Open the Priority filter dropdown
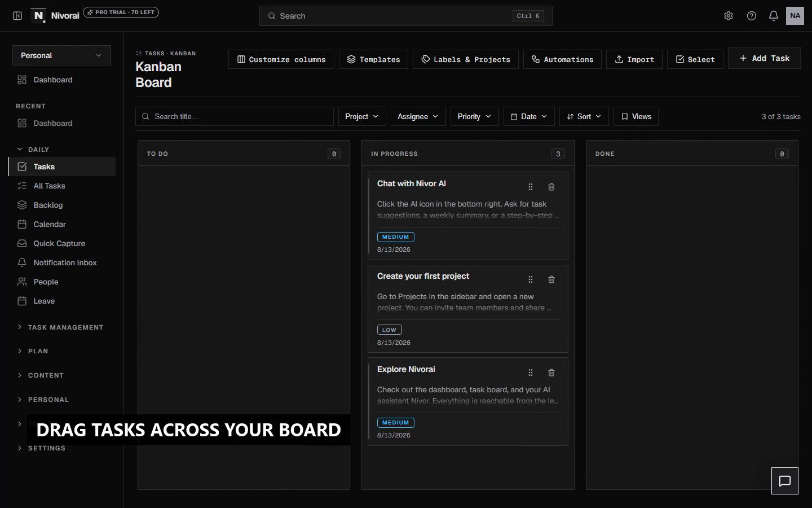The image size is (812, 508). click(x=475, y=116)
